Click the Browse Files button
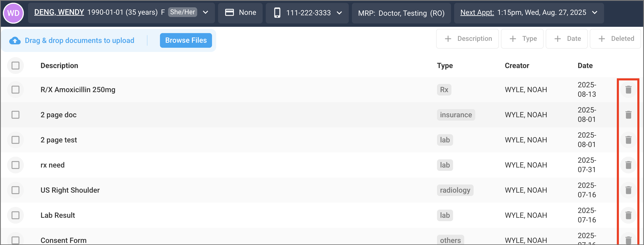The image size is (644, 245). pyautogui.click(x=186, y=40)
